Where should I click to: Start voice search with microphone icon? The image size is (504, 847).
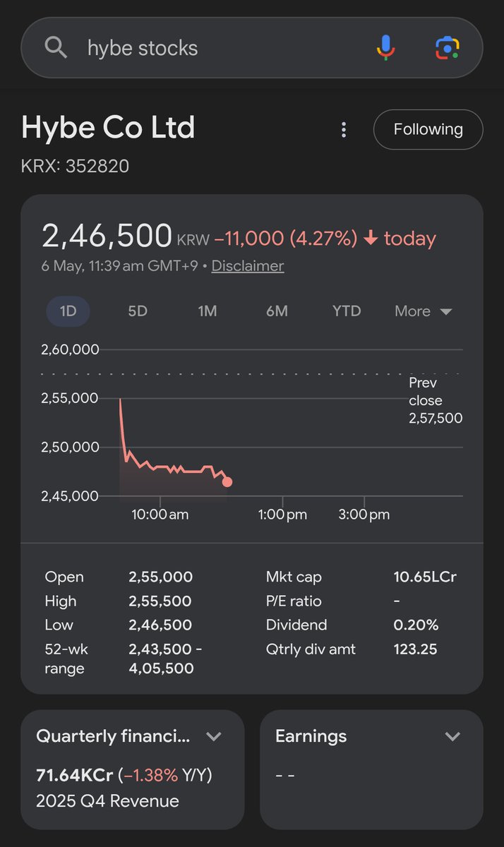(x=385, y=48)
